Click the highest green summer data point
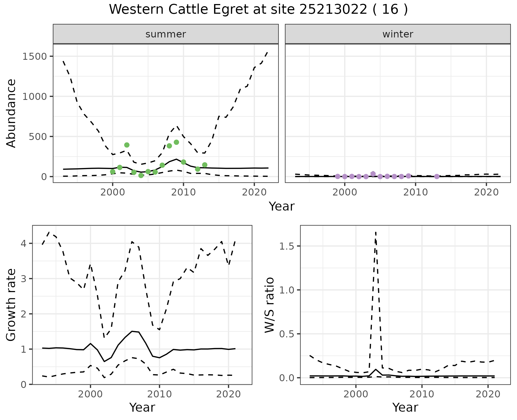The width and height of the screenshot is (517, 420). [176, 142]
